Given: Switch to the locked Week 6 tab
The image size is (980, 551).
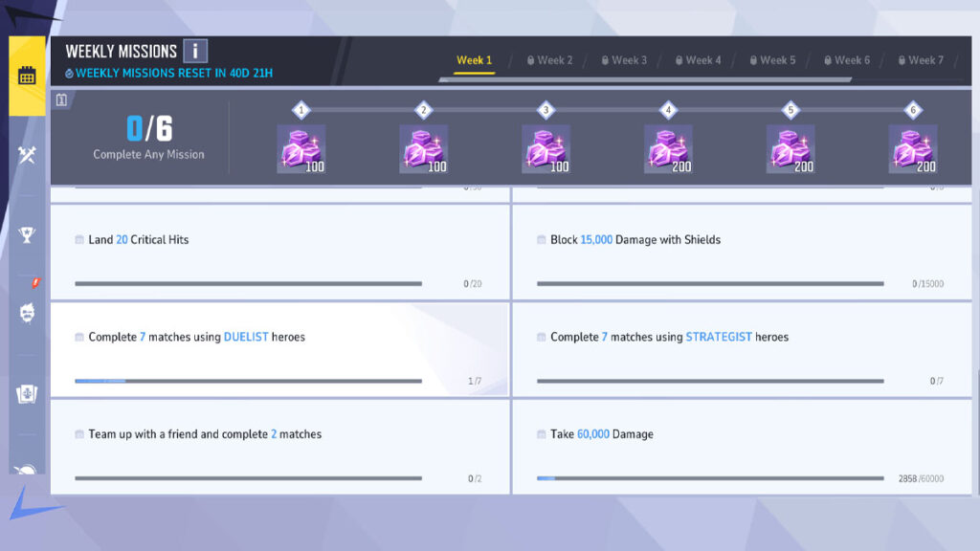Looking at the screenshot, I should [847, 60].
